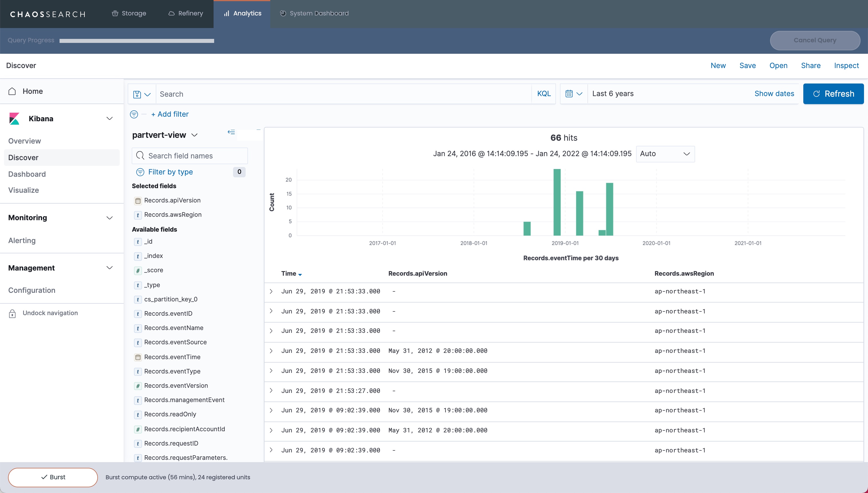Toggle KQL query language switch
The image size is (868, 493).
(544, 94)
